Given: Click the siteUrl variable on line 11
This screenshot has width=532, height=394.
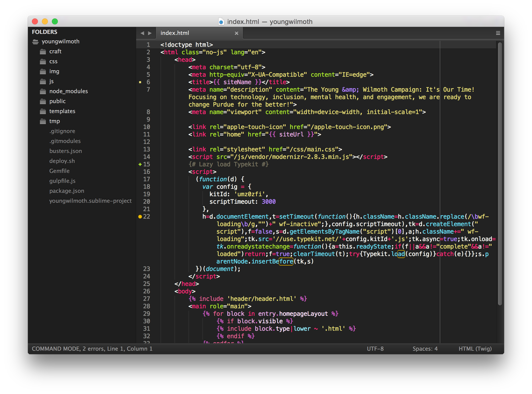Looking at the screenshot, I should [x=291, y=134].
